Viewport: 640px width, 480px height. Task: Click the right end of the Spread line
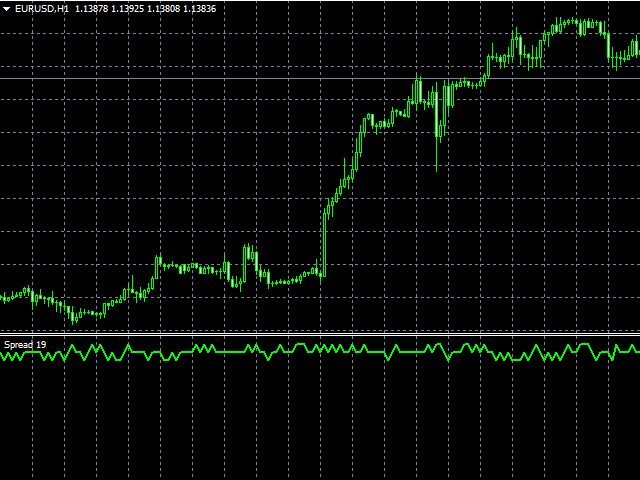click(636, 351)
